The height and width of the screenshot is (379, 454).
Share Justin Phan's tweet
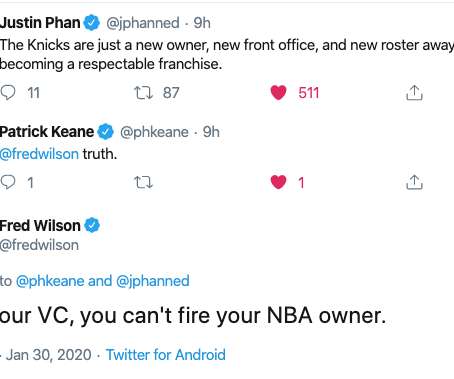click(x=414, y=93)
